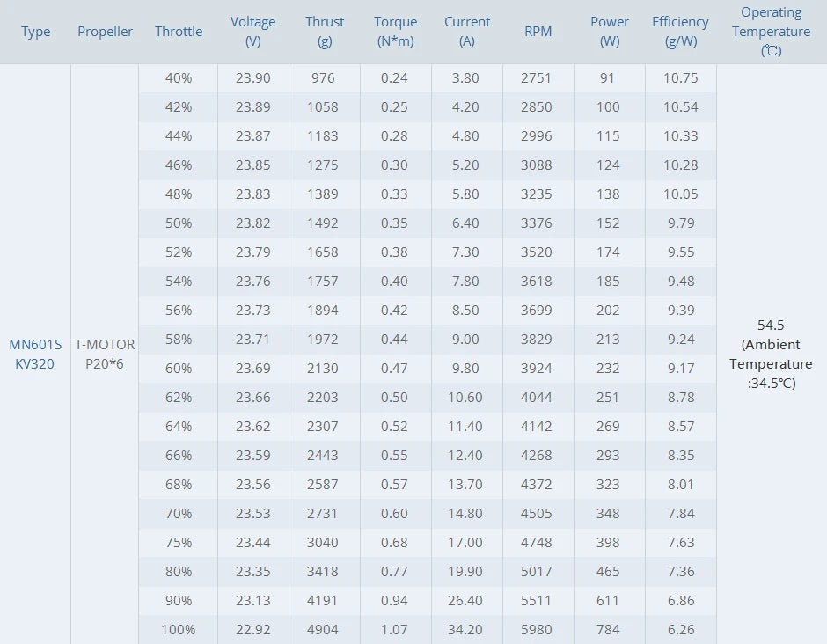This screenshot has height=644, width=827.
Task: Click the 4904 thrust value
Action: [x=323, y=630]
